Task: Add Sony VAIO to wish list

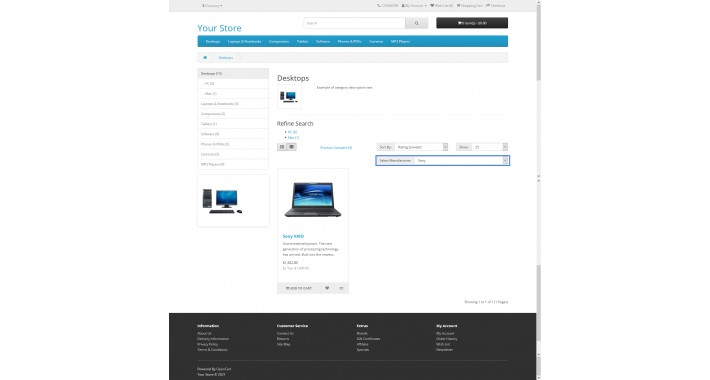Action: 327,288
